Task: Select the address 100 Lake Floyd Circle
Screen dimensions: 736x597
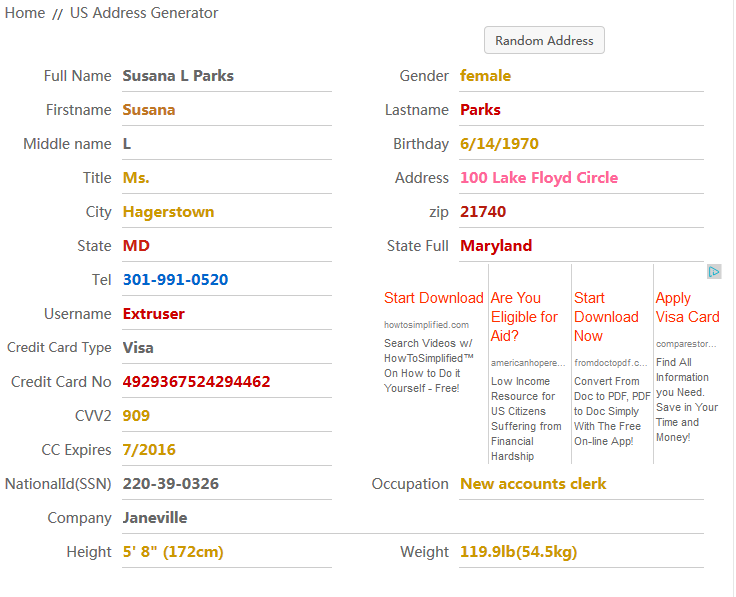Action: (539, 178)
